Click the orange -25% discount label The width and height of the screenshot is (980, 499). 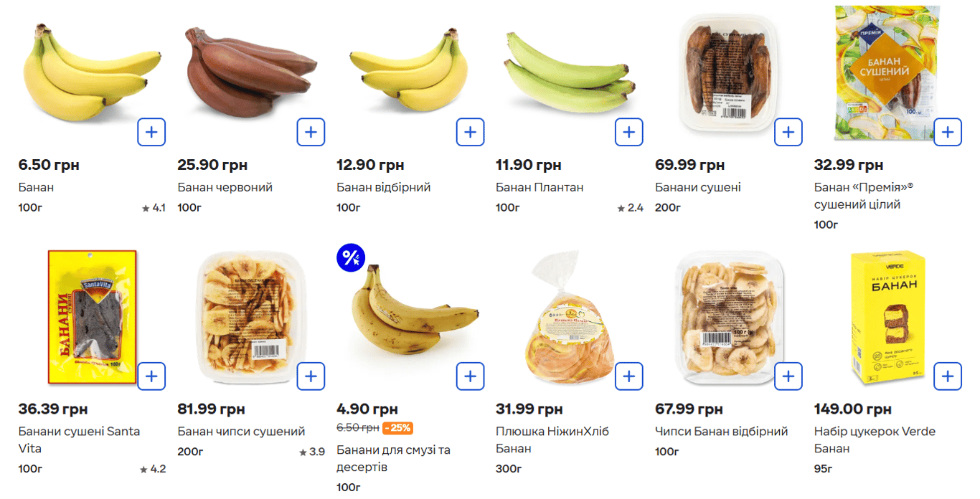(397, 428)
